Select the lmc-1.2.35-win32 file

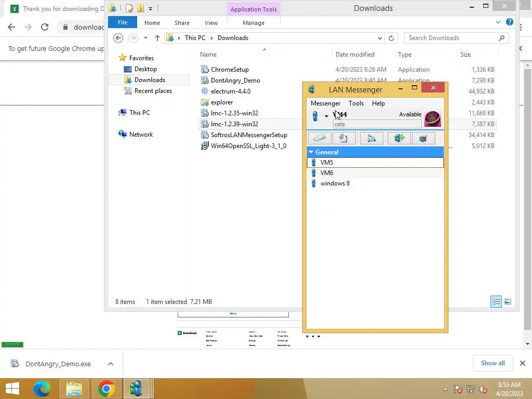(234, 113)
